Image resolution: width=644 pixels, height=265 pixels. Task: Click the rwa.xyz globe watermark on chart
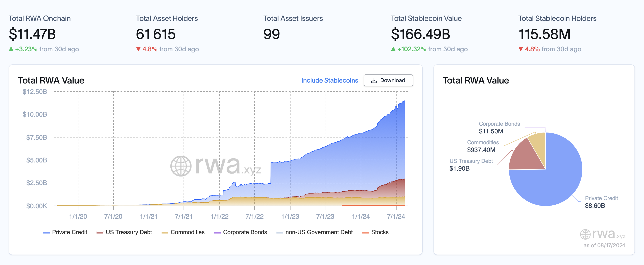(181, 166)
